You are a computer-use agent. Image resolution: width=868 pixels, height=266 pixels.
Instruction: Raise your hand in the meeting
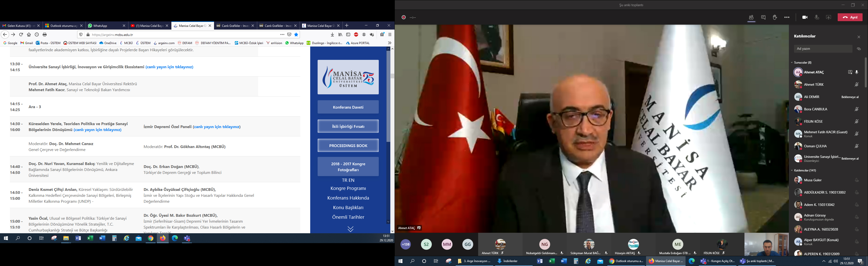pos(775,17)
